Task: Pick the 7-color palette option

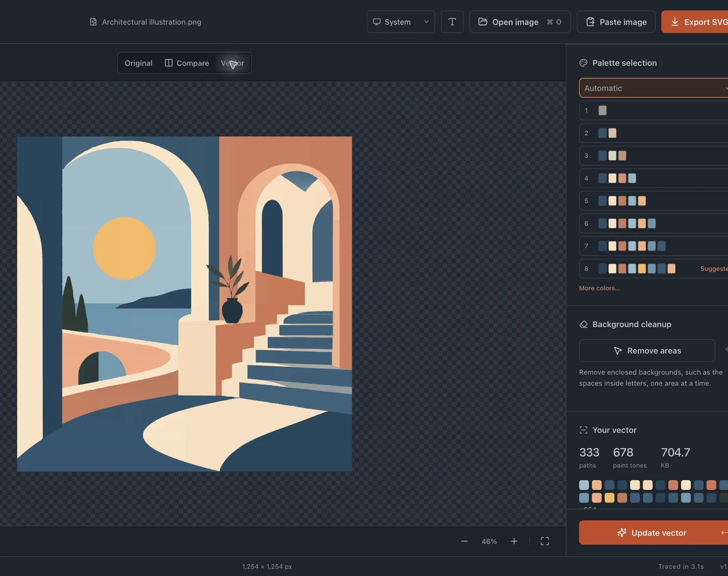Action: 653,246
